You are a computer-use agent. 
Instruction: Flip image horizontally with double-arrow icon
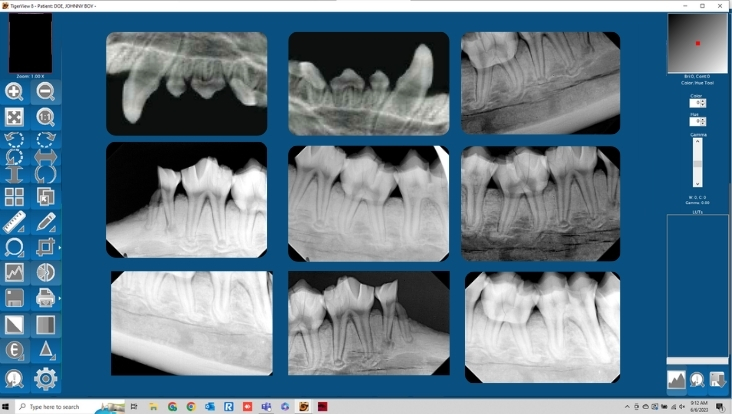(45, 157)
